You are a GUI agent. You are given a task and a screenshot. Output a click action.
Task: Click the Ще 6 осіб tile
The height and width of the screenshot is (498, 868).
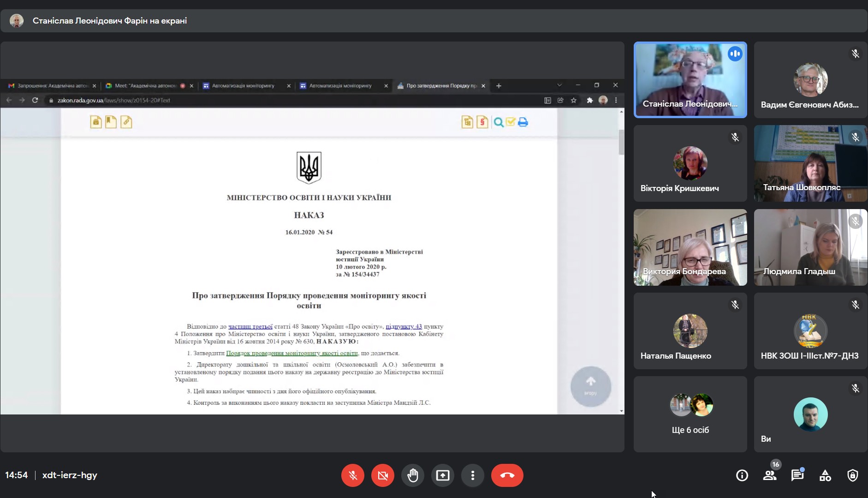pyautogui.click(x=690, y=414)
